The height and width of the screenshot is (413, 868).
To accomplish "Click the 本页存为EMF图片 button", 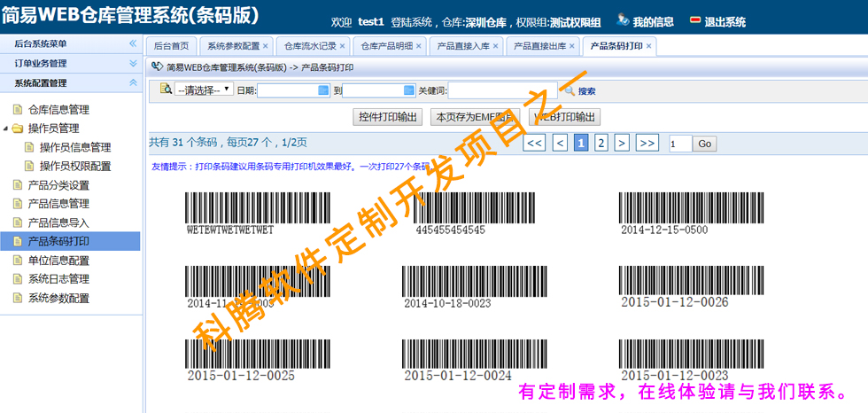I will (x=475, y=117).
